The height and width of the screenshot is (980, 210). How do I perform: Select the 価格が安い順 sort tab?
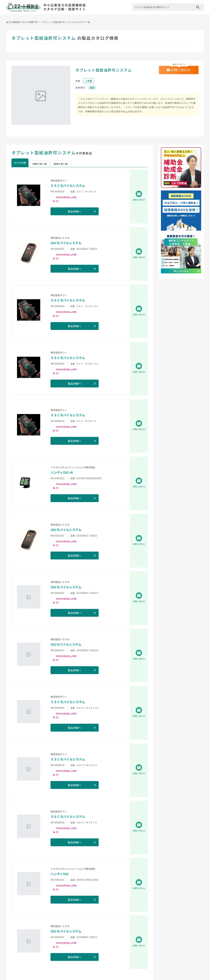40,164
